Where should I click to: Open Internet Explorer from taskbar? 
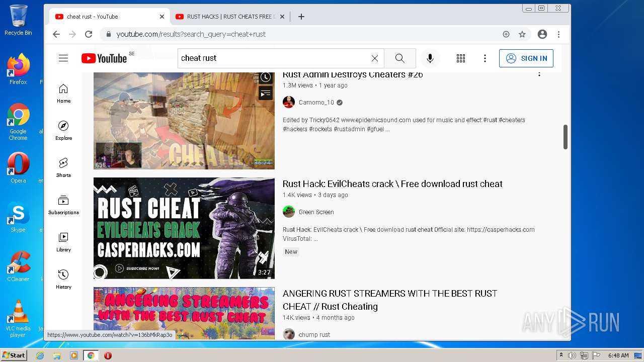click(40, 355)
